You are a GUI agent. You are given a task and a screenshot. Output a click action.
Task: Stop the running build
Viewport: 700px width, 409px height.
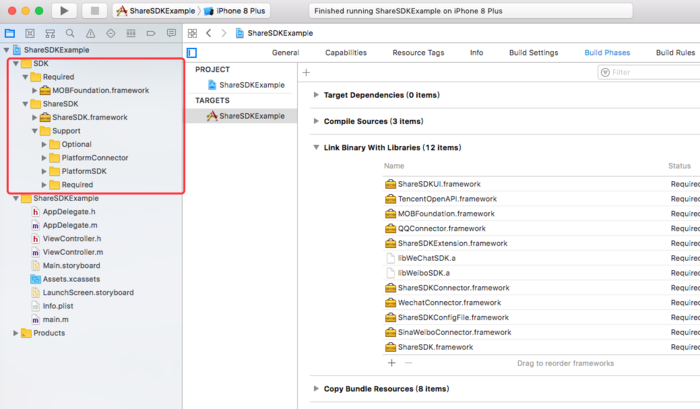94,11
